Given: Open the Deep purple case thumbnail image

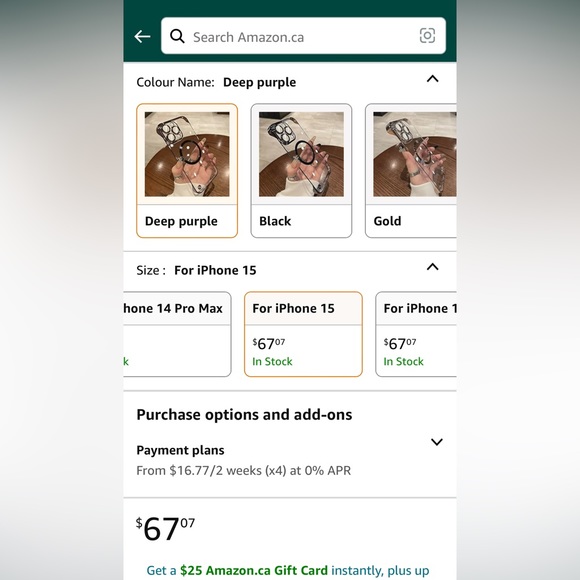Looking at the screenshot, I should [187, 154].
